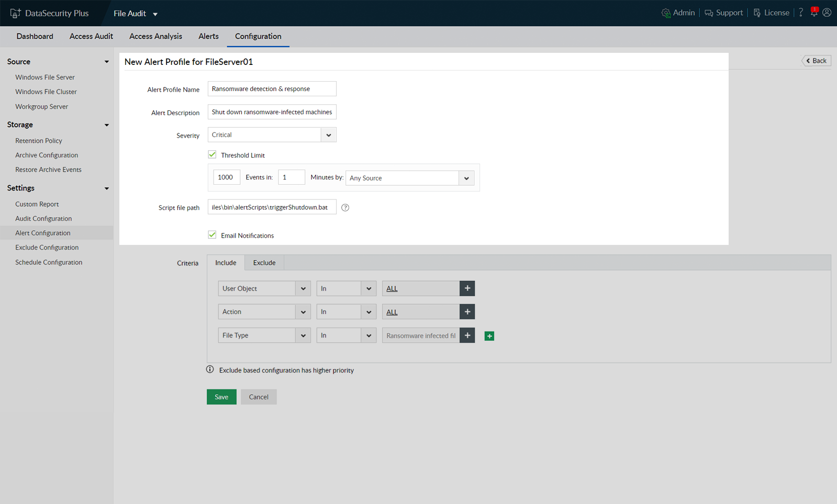Add a new criteria row with green plus
Image resolution: width=837 pixels, height=504 pixels.
489,336
